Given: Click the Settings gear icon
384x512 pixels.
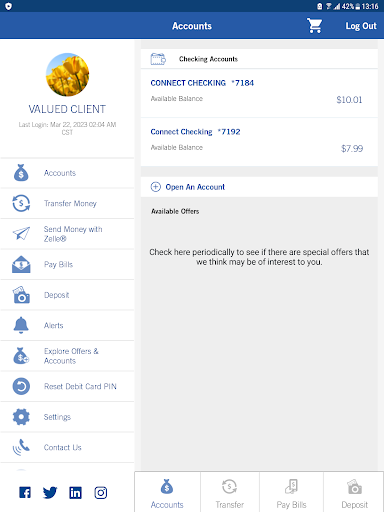Looking at the screenshot, I should point(21,417).
